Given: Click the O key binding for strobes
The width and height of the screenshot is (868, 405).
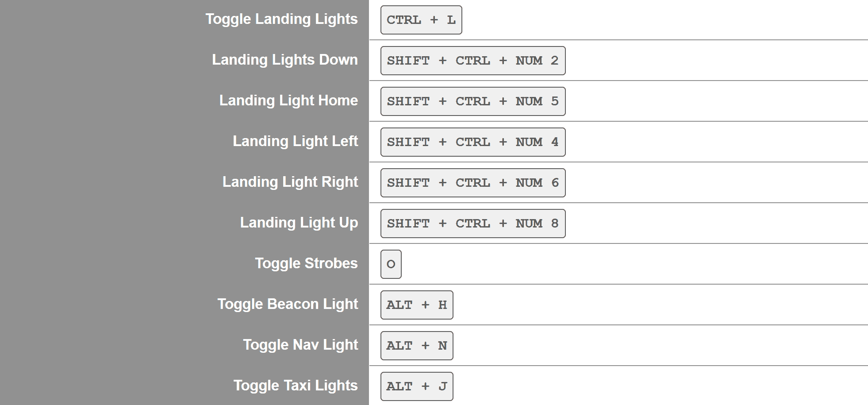Looking at the screenshot, I should [391, 264].
